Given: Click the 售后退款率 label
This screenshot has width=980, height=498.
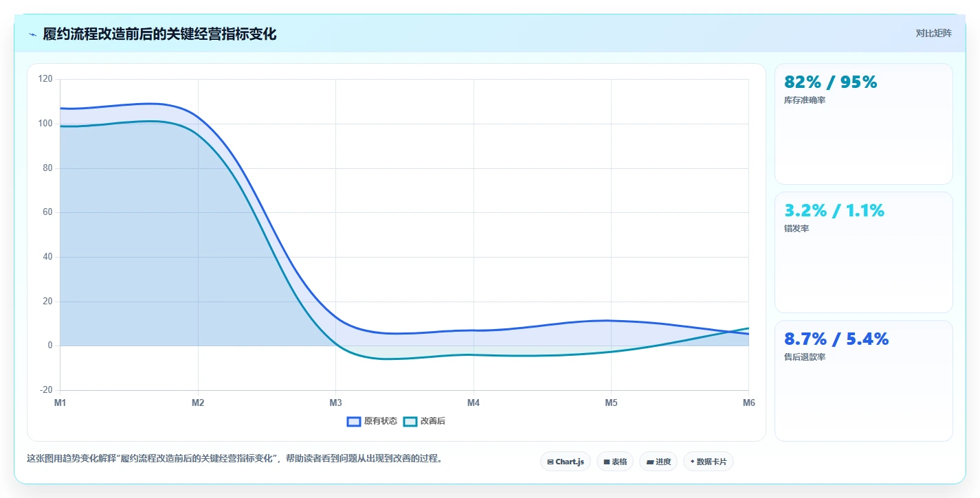Looking at the screenshot, I should (x=805, y=357).
